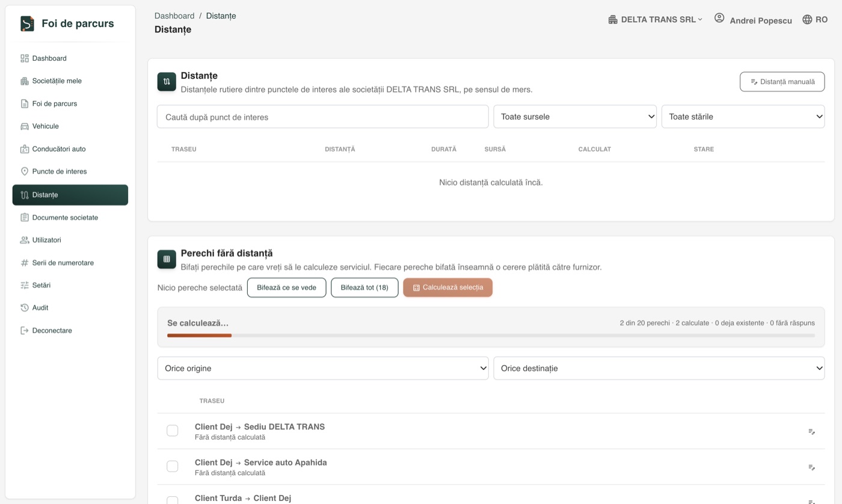Viewport: 842px width, 504px height.
Task: Go to Vehicule menu item
Action: tap(70, 126)
